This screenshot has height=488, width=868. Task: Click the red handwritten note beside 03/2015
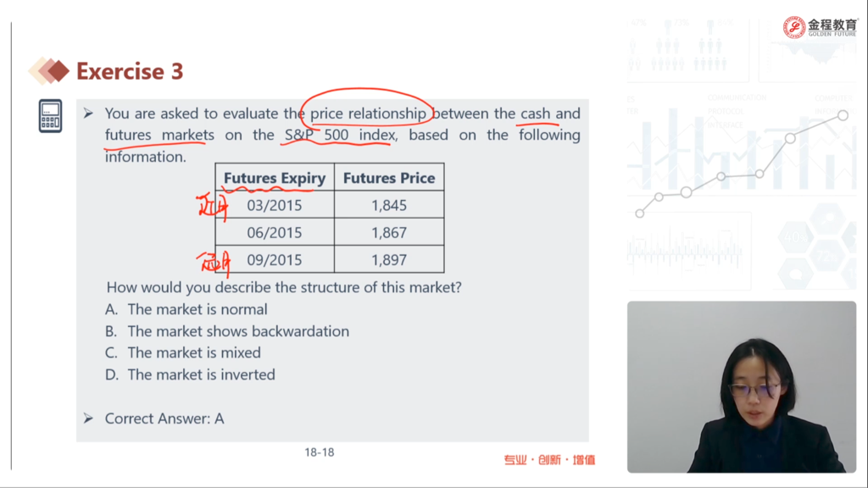click(x=213, y=207)
